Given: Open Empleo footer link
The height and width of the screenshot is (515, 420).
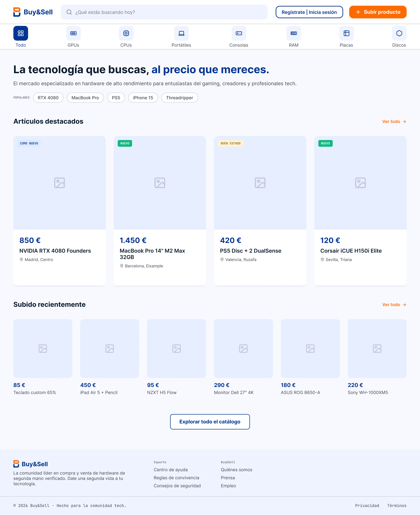Looking at the screenshot, I should click(228, 486).
